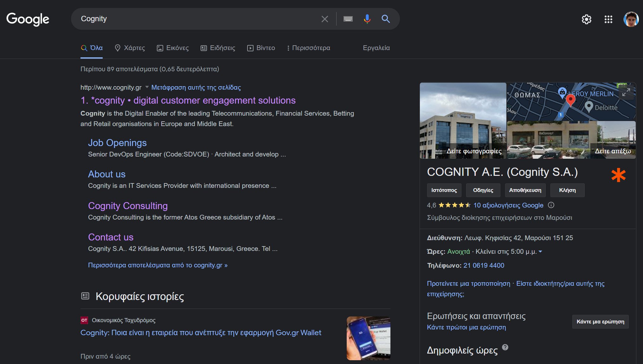Image resolution: width=643 pixels, height=364 pixels.
Task: Click the COGNITY A.E. (Cognity S.A.) title
Action: pos(502,172)
